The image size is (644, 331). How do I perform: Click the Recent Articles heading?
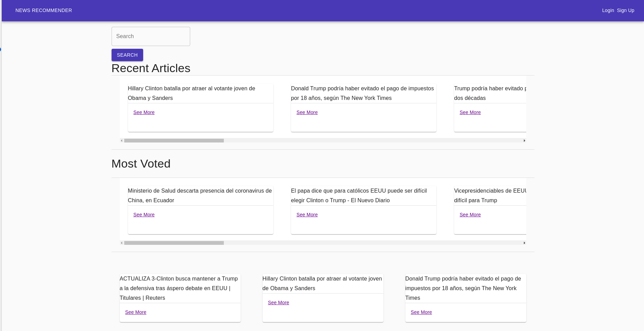151,68
